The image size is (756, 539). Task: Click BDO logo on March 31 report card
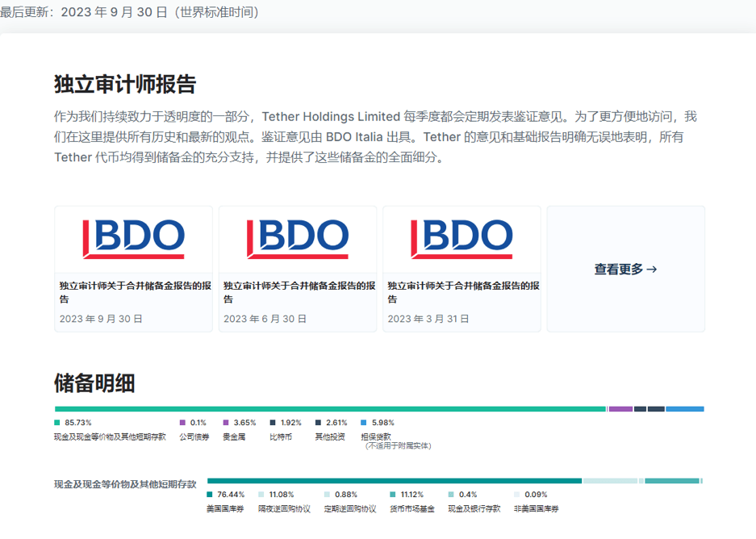tap(462, 239)
